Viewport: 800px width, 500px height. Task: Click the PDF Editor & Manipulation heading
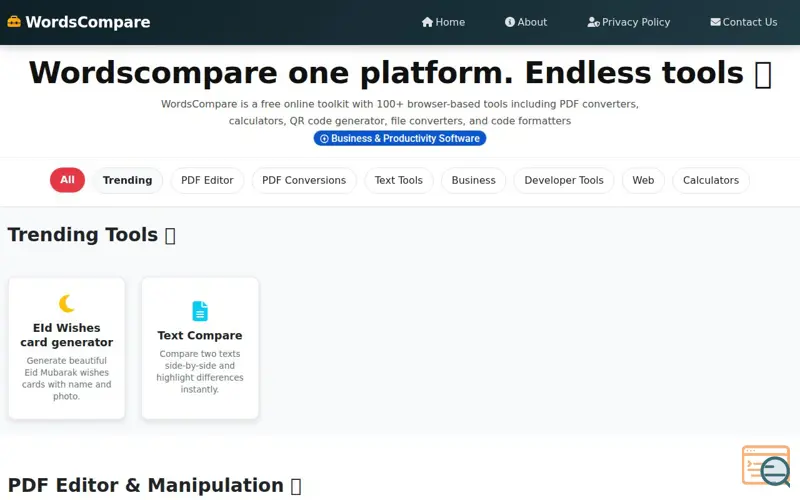coord(155,485)
